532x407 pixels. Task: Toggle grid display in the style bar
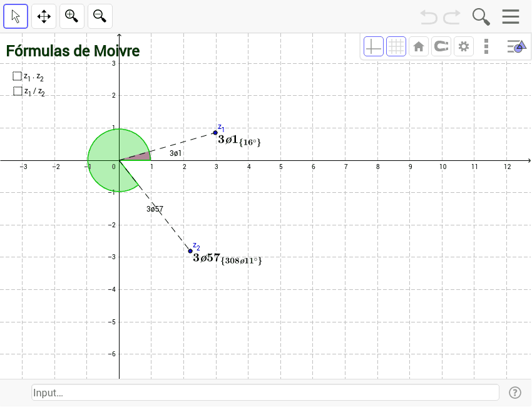click(x=396, y=46)
